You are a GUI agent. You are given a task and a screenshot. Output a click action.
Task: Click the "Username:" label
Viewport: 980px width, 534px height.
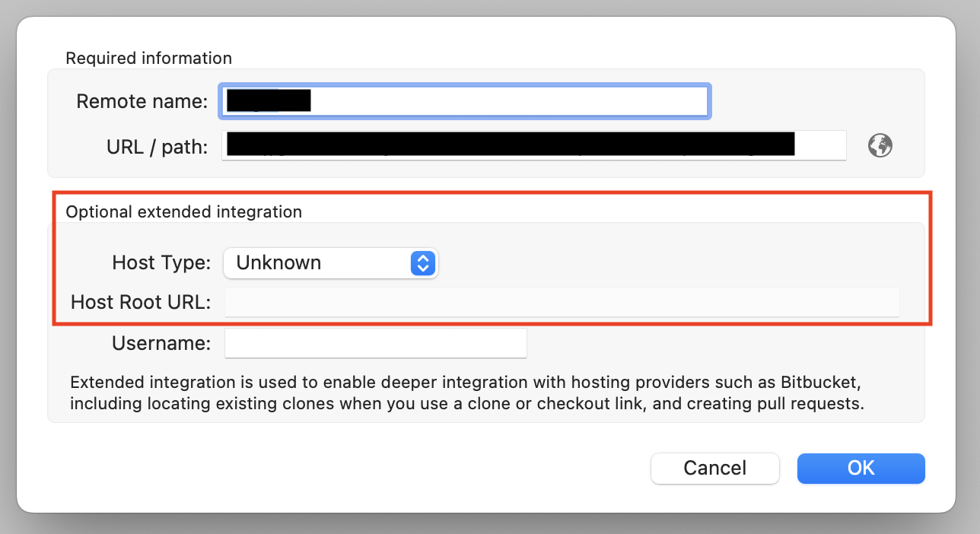(x=161, y=343)
